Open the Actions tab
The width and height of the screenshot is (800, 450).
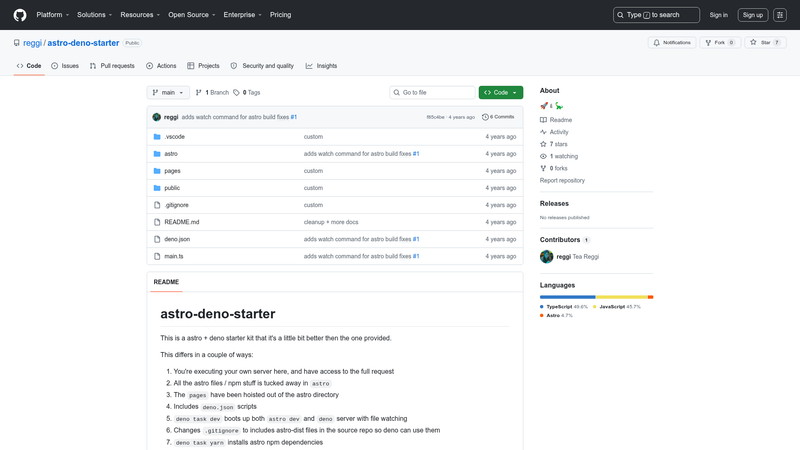161,66
